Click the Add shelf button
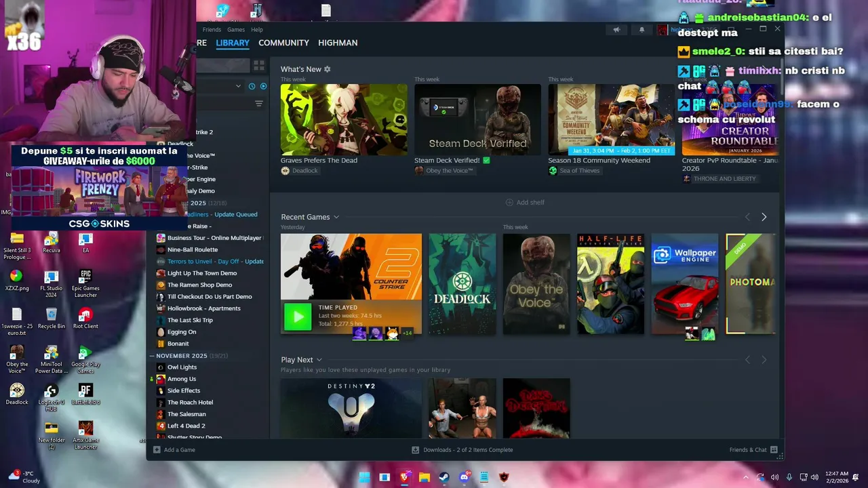Image resolution: width=868 pixels, height=488 pixels. click(x=525, y=203)
